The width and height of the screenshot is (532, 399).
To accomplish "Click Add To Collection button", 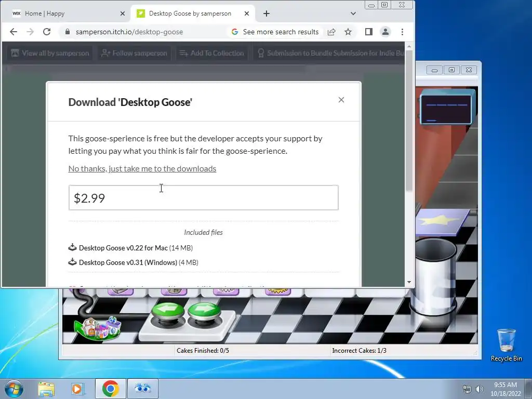I will coord(212,54).
